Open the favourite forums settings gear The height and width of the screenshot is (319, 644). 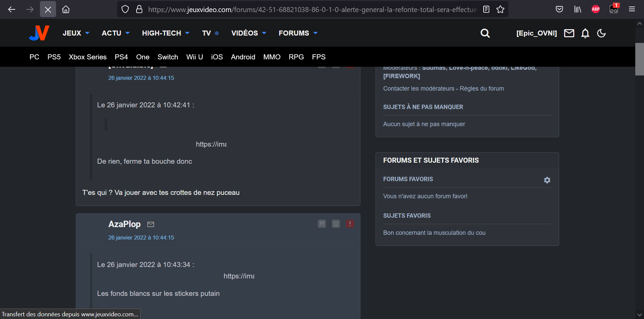[547, 180]
